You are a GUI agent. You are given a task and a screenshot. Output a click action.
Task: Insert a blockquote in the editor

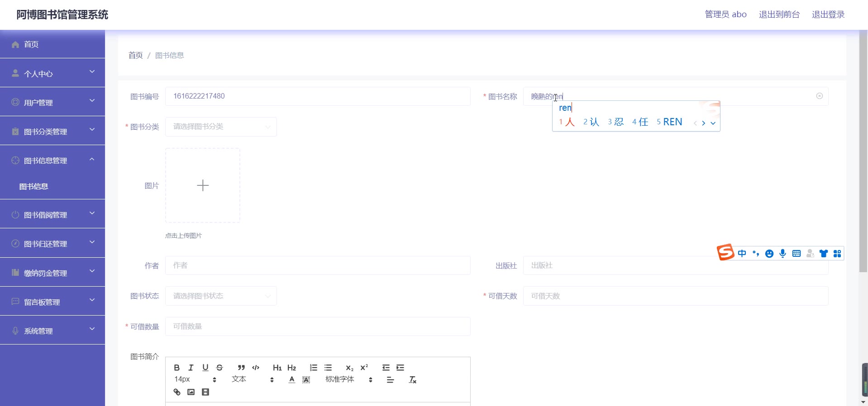241,368
